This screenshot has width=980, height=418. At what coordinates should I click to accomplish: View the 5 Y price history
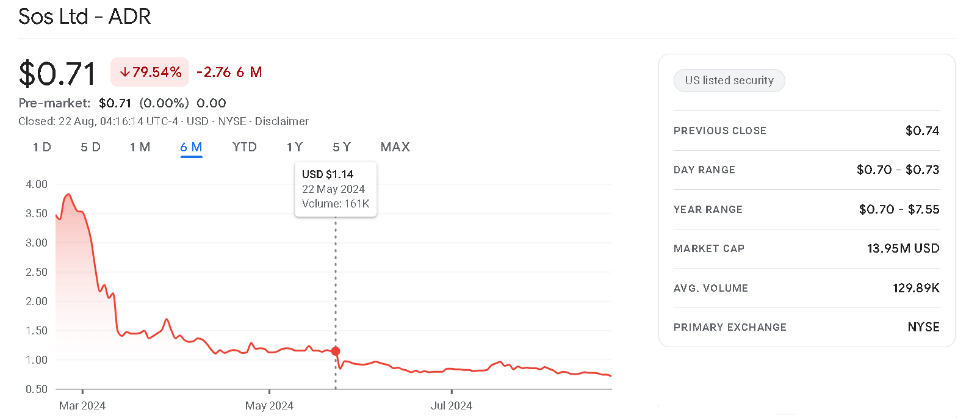[342, 147]
